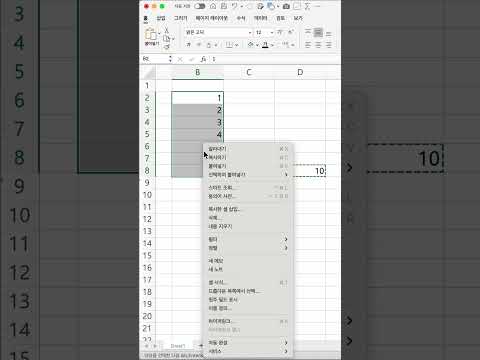The image size is (480, 360).
Task: Open the Review ribbon tab
Action: pyautogui.click(x=281, y=18)
